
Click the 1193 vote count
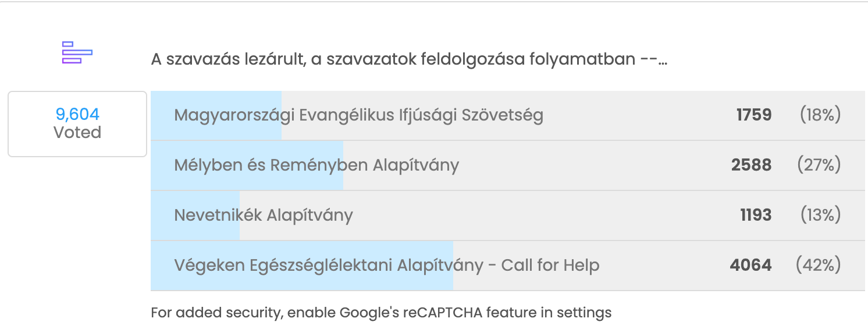756,215
